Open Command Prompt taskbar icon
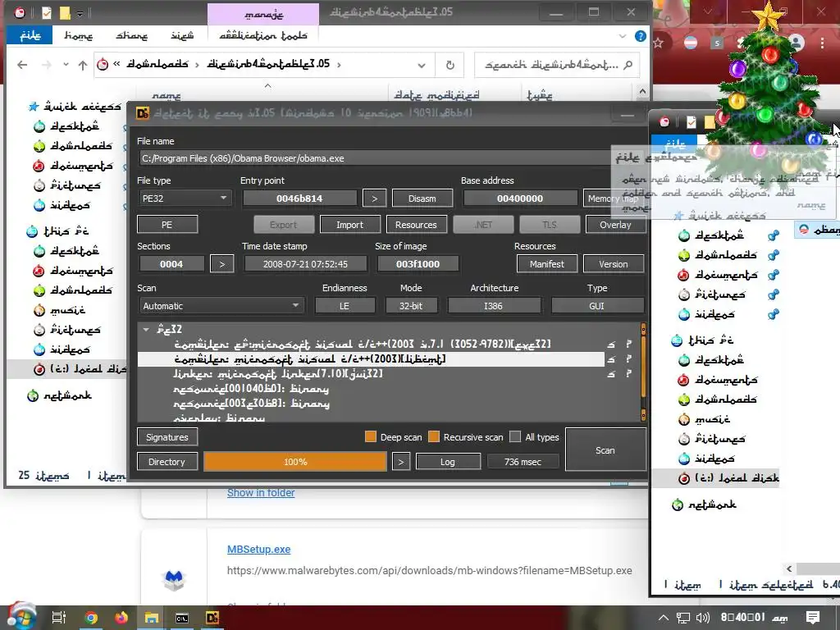 [182, 618]
